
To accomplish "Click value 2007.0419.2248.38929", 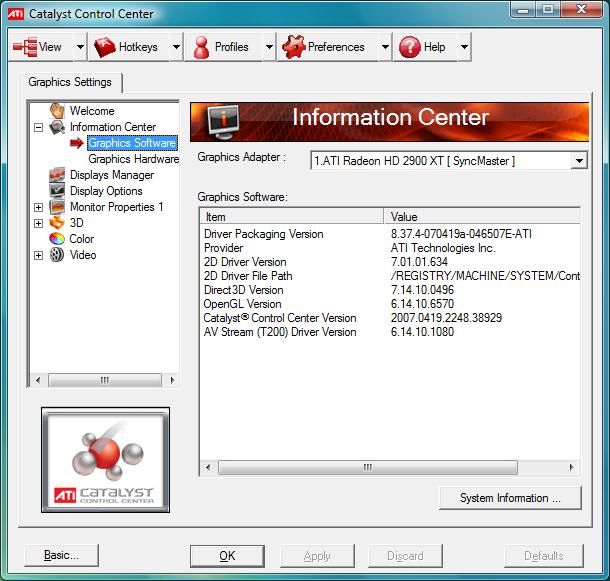I will tap(446, 318).
